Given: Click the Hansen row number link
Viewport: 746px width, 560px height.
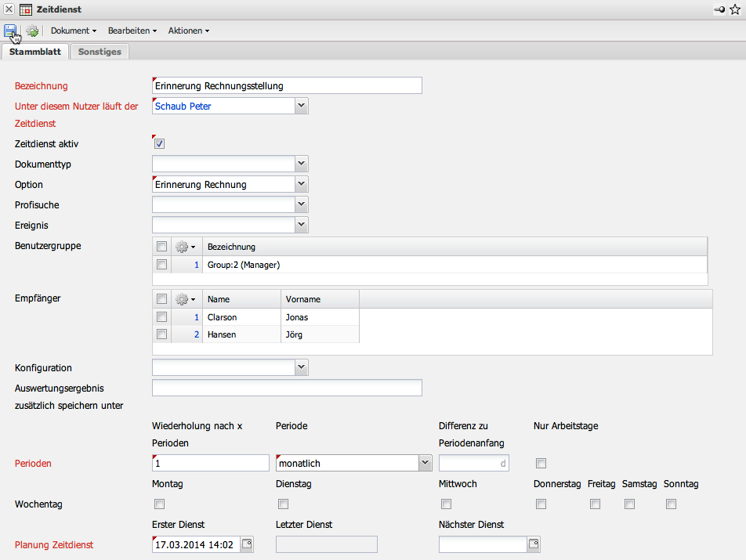Looking at the screenshot, I should [x=197, y=334].
